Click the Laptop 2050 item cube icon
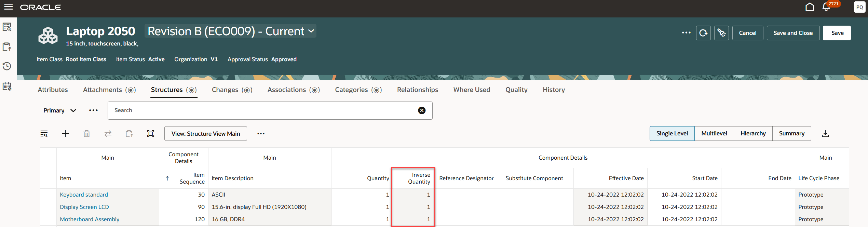The image size is (868, 227). tap(48, 36)
